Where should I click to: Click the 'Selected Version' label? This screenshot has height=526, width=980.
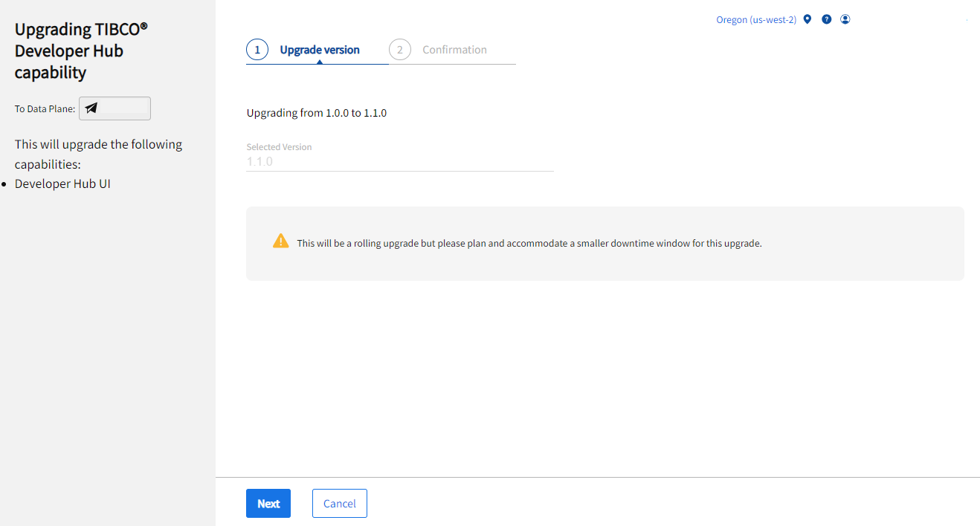click(279, 147)
